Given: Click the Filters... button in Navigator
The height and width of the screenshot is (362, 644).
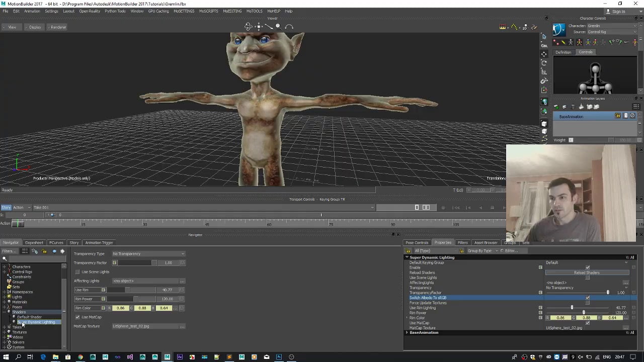Looking at the screenshot, I should coord(9,251).
